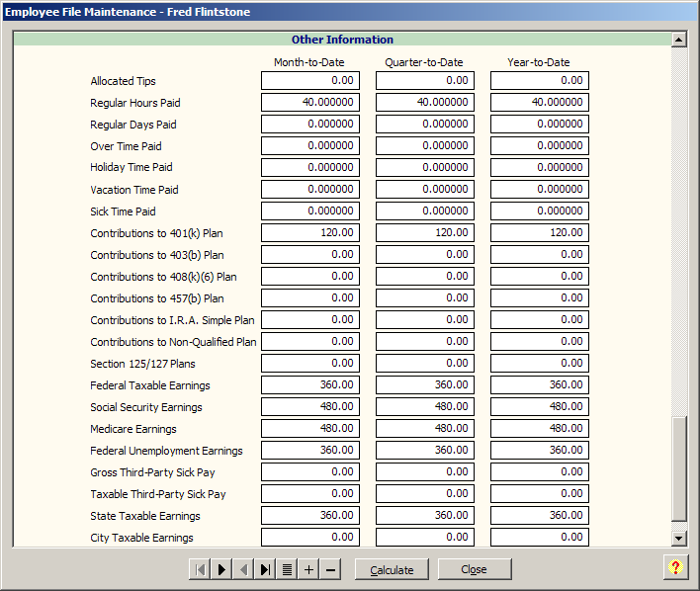Add a new employee record with plus
This screenshot has height=591, width=700.
pyautogui.click(x=308, y=569)
